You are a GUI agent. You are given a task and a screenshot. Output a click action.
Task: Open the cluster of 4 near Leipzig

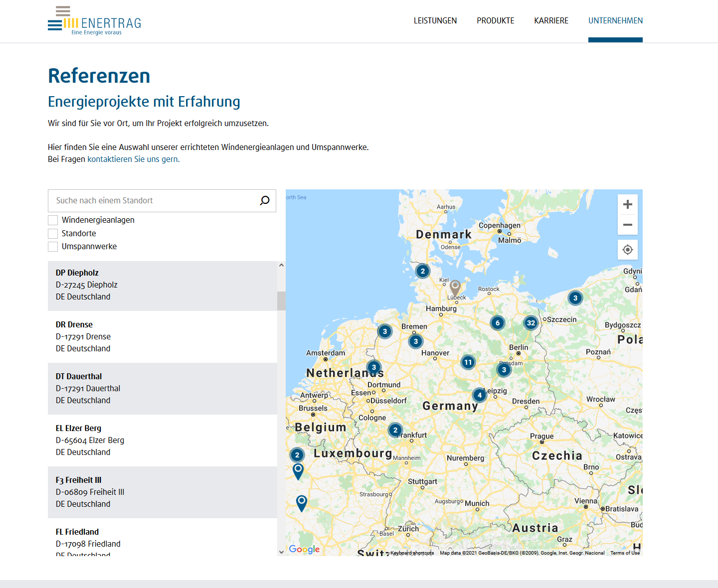coord(480,395)
